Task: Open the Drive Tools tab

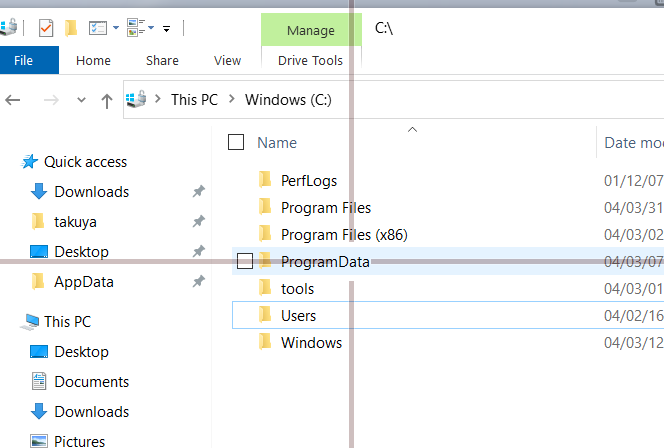Action: [310, 60]
